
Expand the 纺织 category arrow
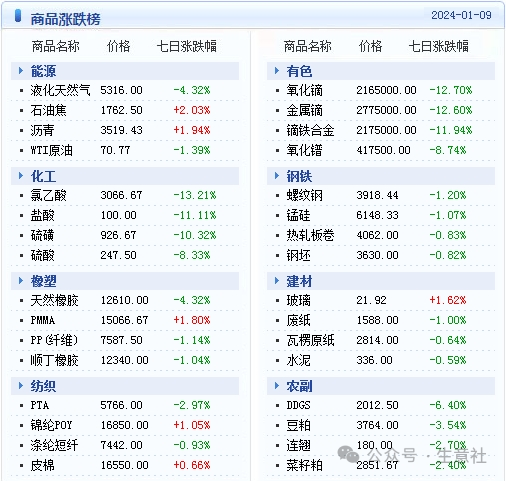coord(21,386)
